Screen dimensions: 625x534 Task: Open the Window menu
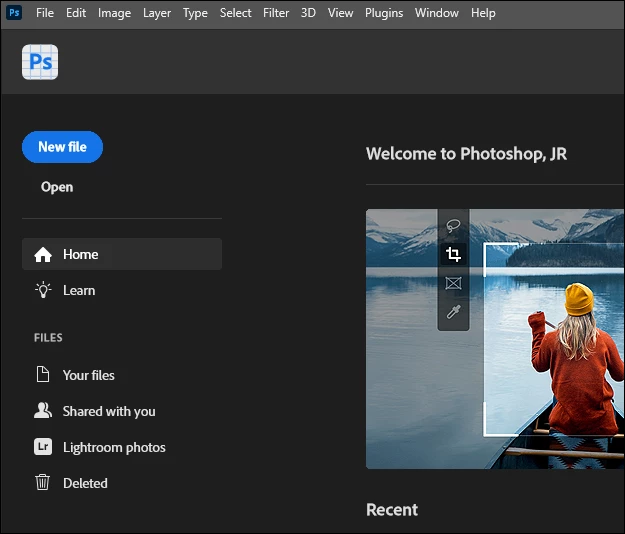436,13
